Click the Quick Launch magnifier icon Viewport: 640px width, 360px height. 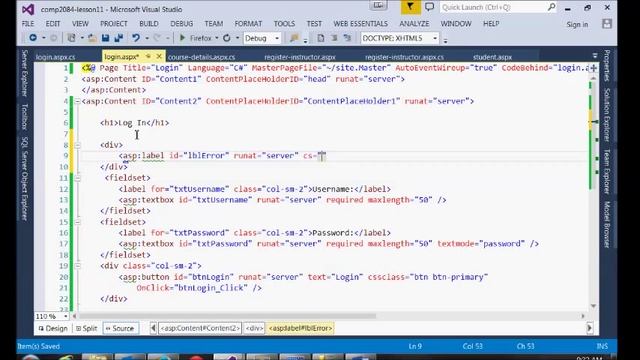(551, 7)
